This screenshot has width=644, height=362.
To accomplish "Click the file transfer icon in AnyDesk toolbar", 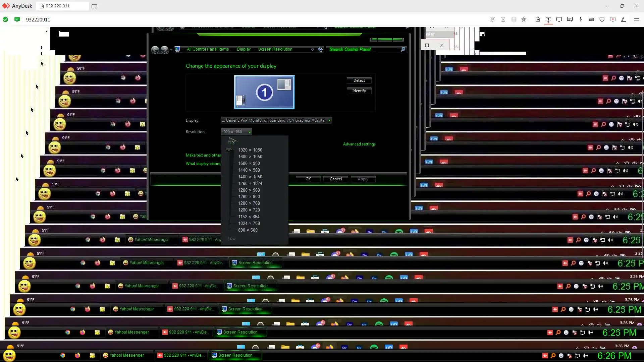I will (x=538, y=19).
